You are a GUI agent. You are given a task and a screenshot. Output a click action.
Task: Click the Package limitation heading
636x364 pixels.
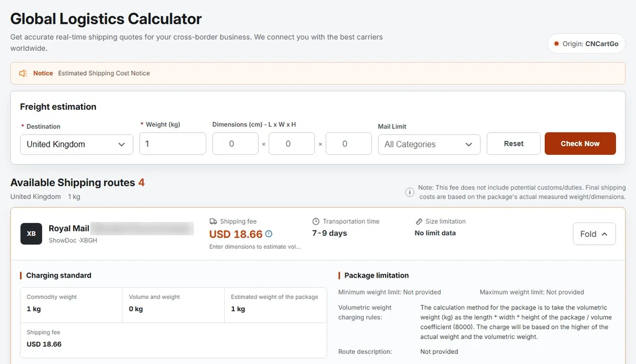[376, 276]
